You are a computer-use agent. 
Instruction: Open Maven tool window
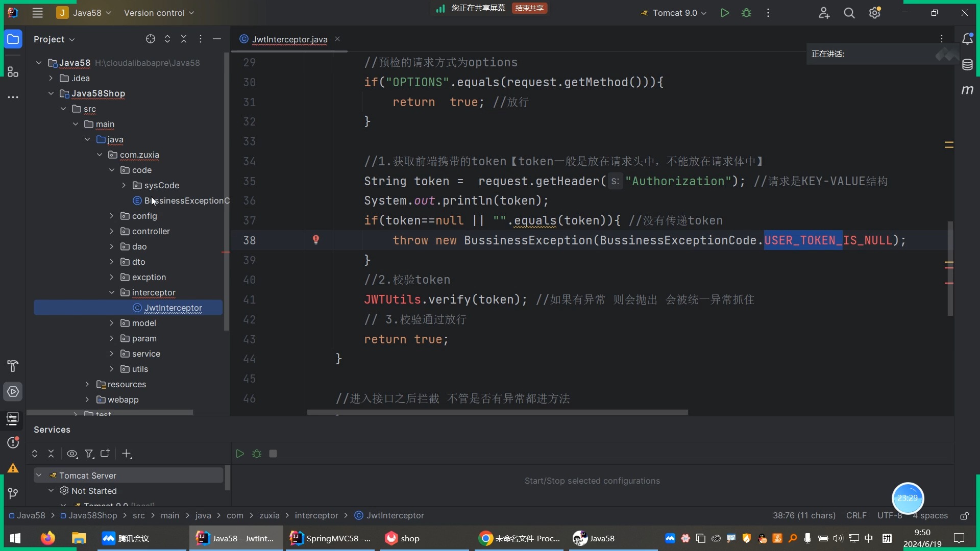click(x=967, y=90)
